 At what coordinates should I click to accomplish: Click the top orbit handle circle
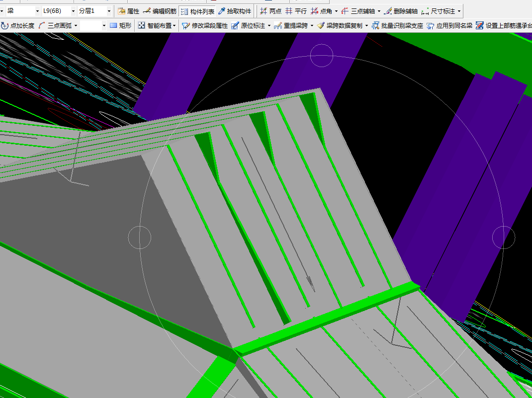point(322,55)
